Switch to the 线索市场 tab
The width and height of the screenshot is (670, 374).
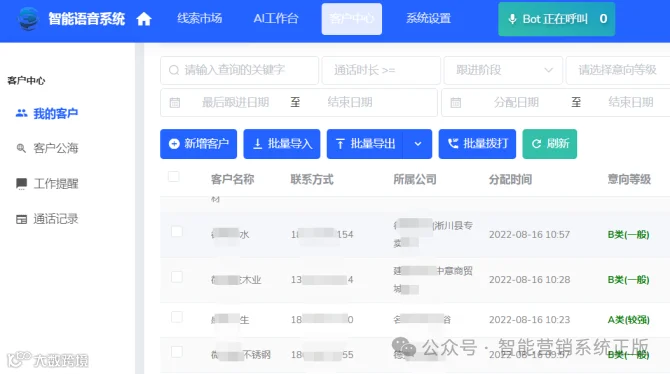[x=200, y=19]
